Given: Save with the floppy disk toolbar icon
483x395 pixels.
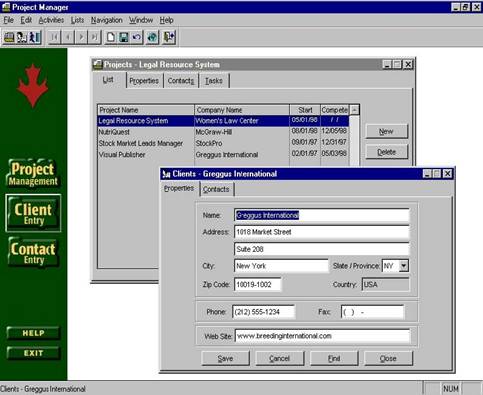Looking at the screenshot, I should [x=124, y=37].
